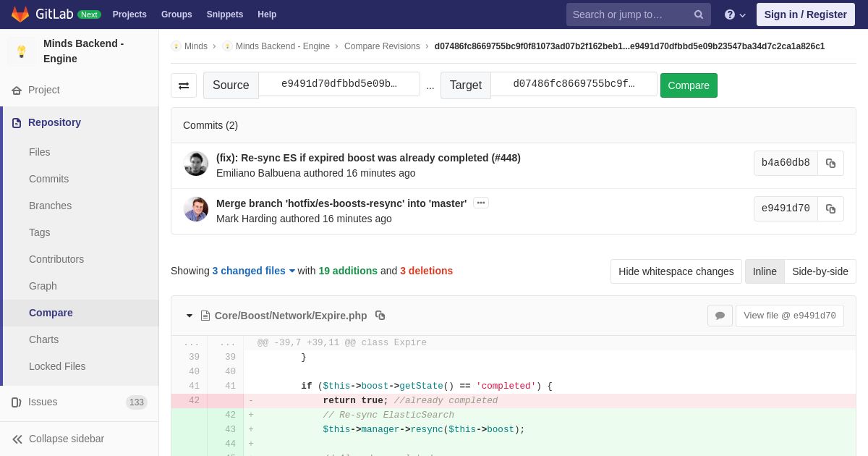Click the Issues icon in sidebar
868x456 pixels.
(x=17, y=402)
